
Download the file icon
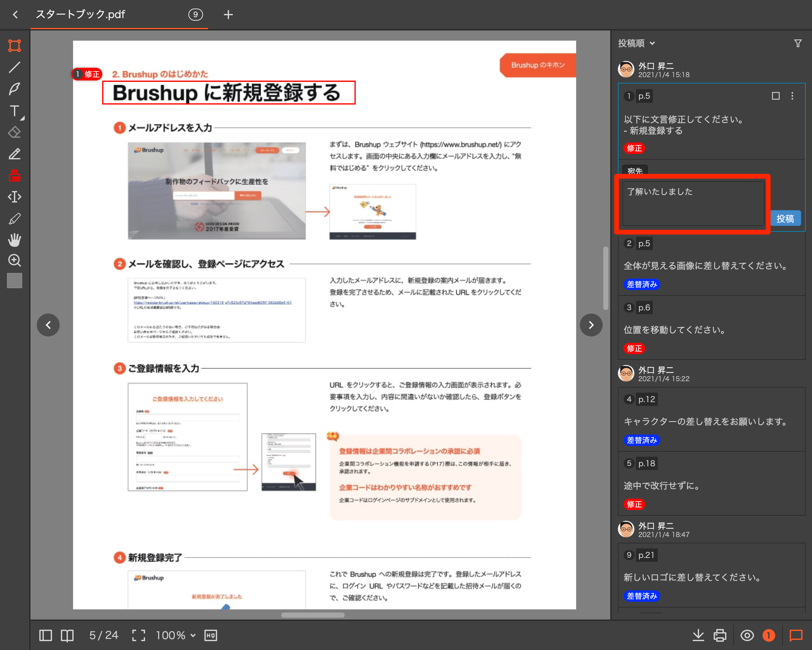click(698, 635)
